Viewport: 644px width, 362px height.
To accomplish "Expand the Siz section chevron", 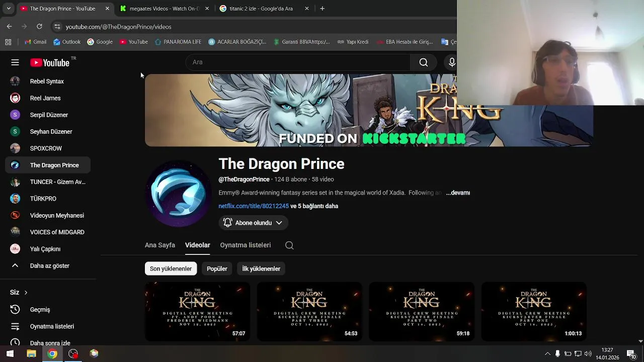I will pyautogui.click(x=26, y=293).
